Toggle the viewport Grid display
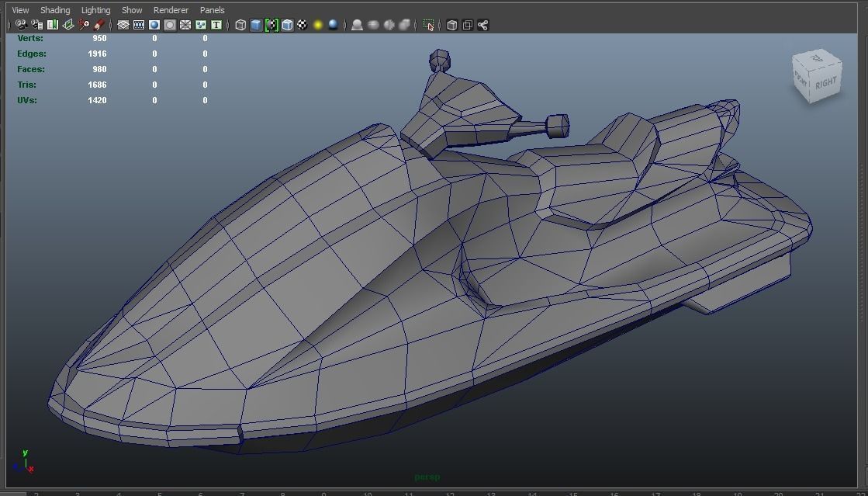This screenshot has width=868, height=496. 123,25
